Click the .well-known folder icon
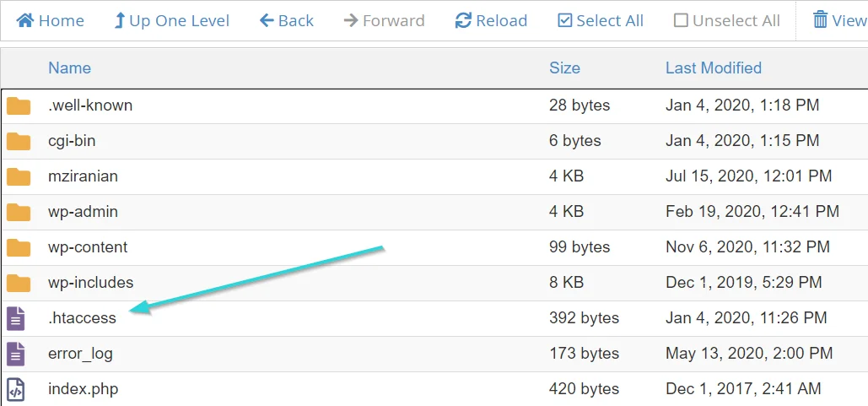Viewport: 868px width, 406px height. pyautogui.click(x=19, y=106)
